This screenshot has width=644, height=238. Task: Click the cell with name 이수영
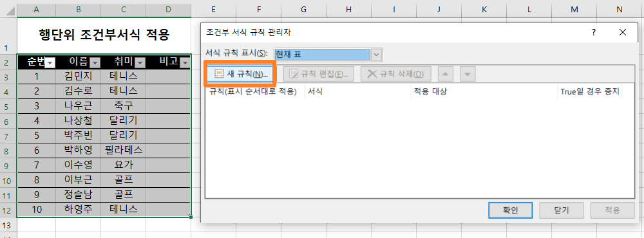click(x=78, y=165)
